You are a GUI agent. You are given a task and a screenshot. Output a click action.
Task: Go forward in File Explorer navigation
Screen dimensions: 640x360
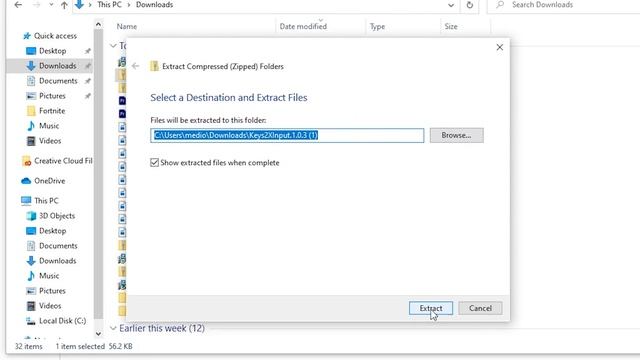[x=36, y=5]
